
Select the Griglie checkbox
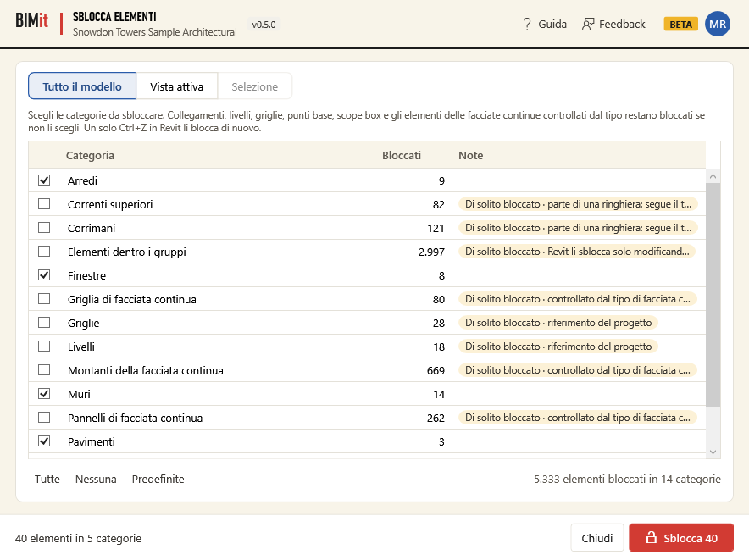(44, 323)
